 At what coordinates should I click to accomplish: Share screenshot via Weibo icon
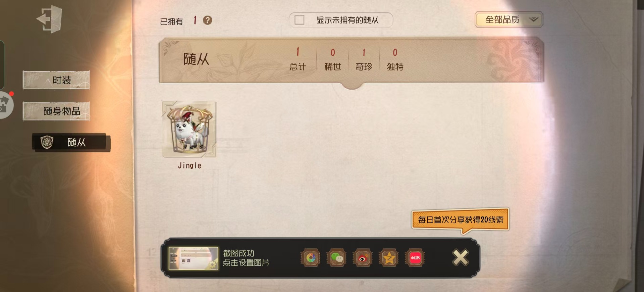363,258
